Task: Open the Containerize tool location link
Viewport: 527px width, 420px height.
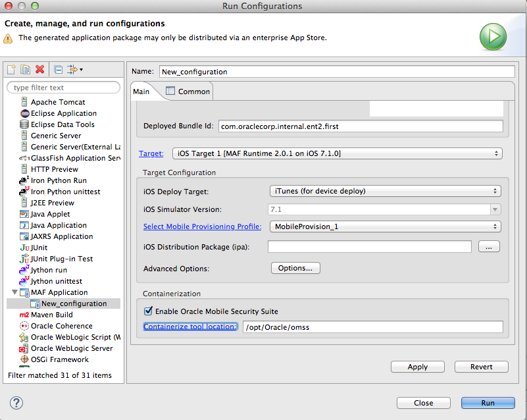Action: tap(190, 327)
